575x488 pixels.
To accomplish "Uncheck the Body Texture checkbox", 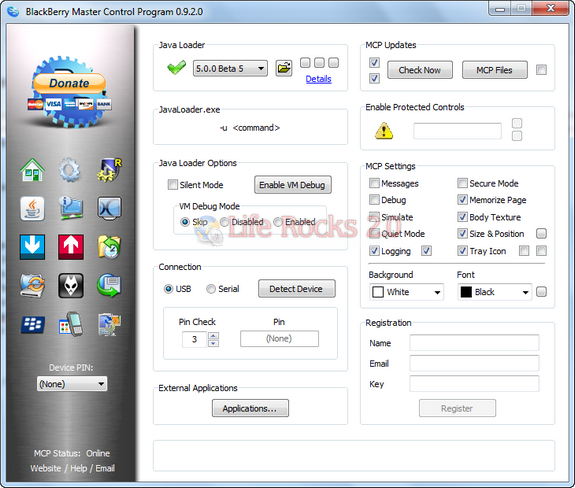I will click(462, 217).
